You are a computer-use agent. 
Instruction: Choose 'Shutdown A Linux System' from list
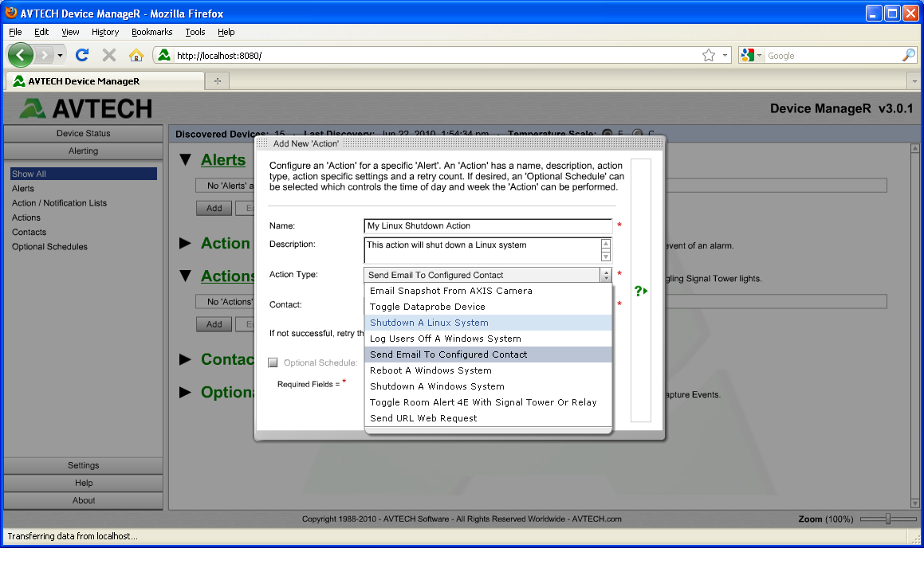pyautogui.click(x=429, y=323)
